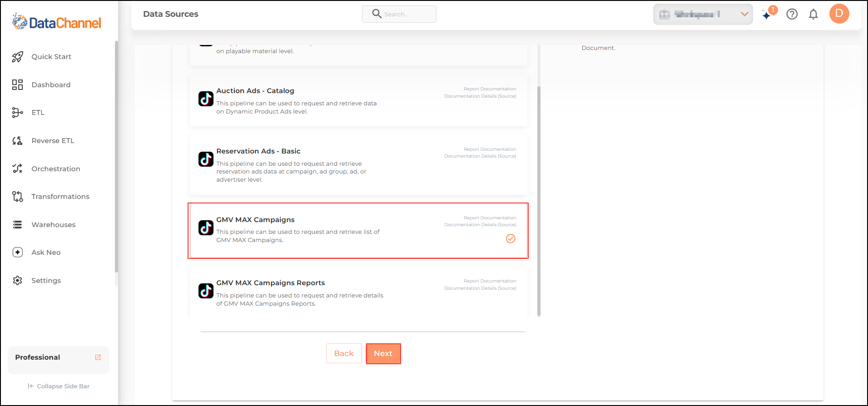Collapse Side Bar link
The width and height of the screenshot is (868, 406).
pos(59,386)
